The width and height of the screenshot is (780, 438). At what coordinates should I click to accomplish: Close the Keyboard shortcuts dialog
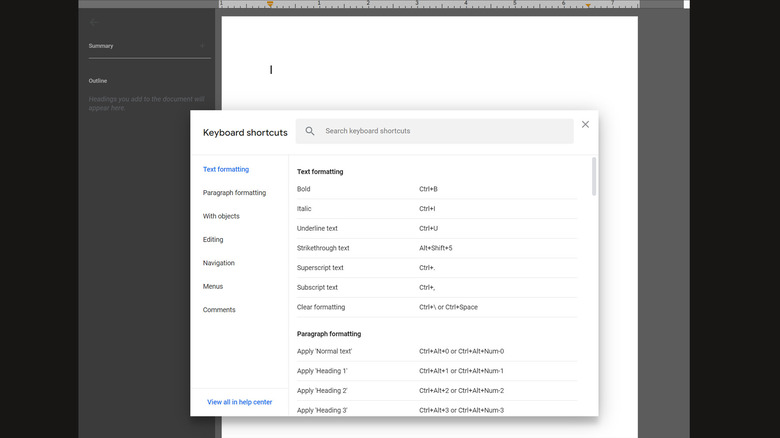[x=585, y=124]
